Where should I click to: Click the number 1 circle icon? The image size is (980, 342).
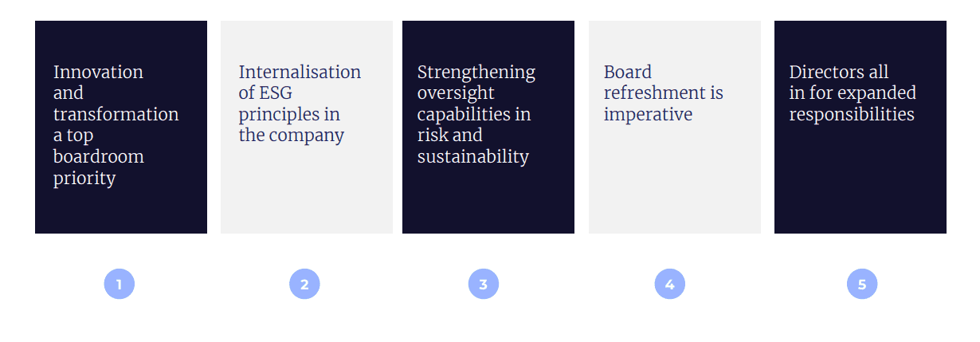120,284
